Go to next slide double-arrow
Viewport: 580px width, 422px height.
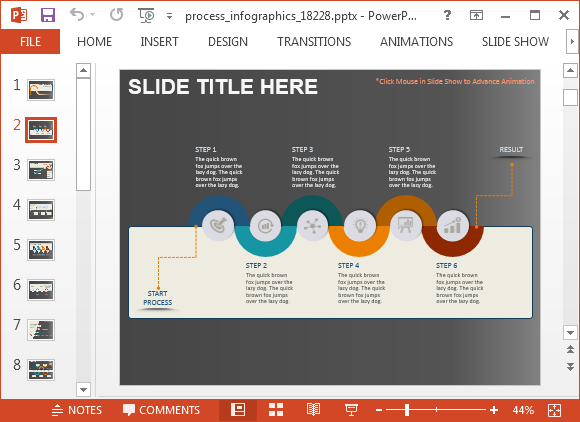tap(570, 366)
